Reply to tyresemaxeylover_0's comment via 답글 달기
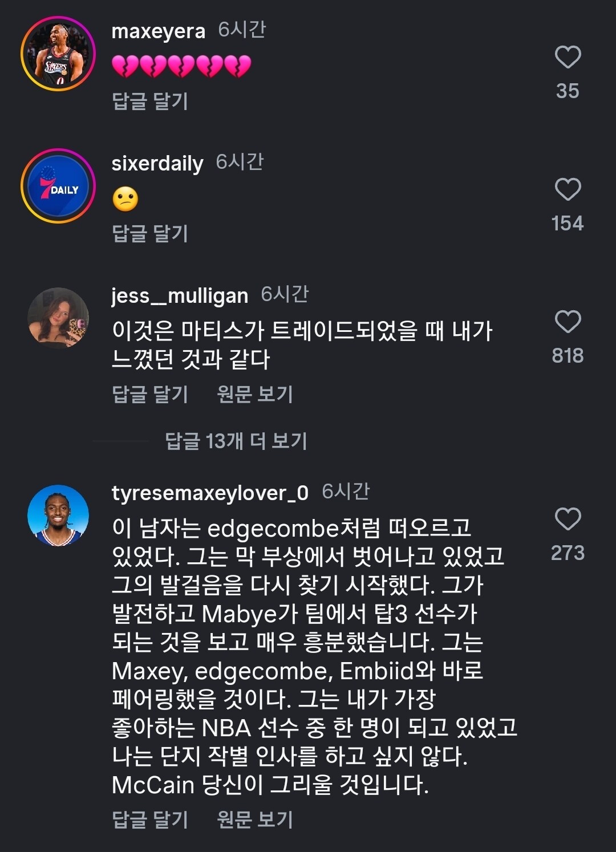The width and height of the screenshot is (616, 852). 150,819
